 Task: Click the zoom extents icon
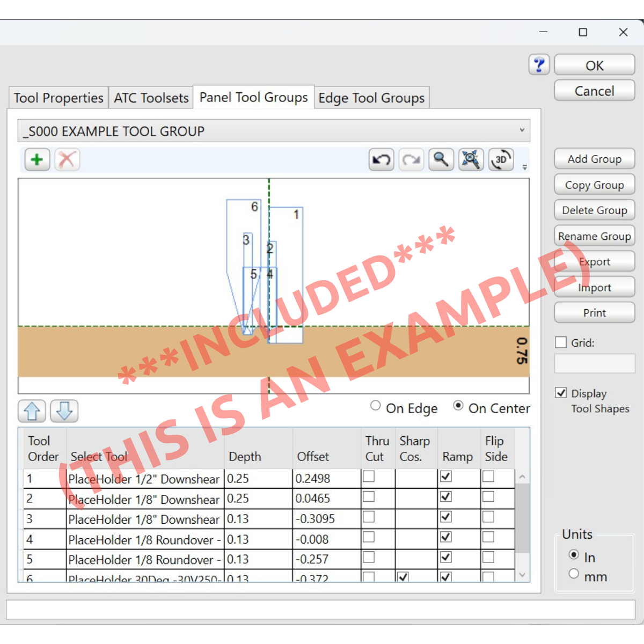click(x=471, y=160)
